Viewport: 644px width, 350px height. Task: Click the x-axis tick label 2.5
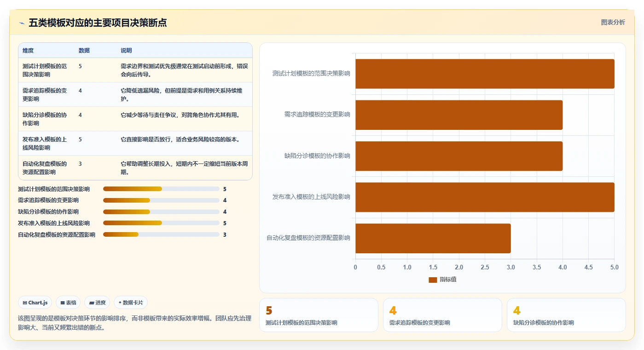[485, 267]
